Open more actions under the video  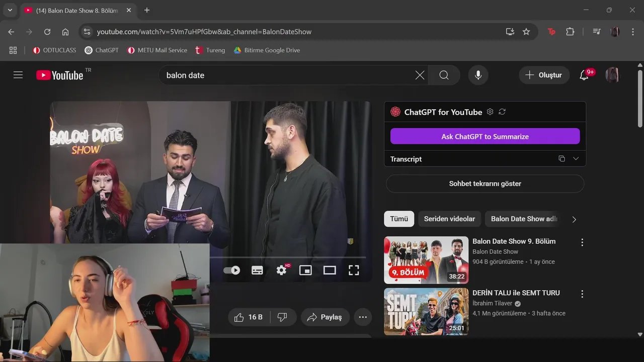(x=363, y=317)
